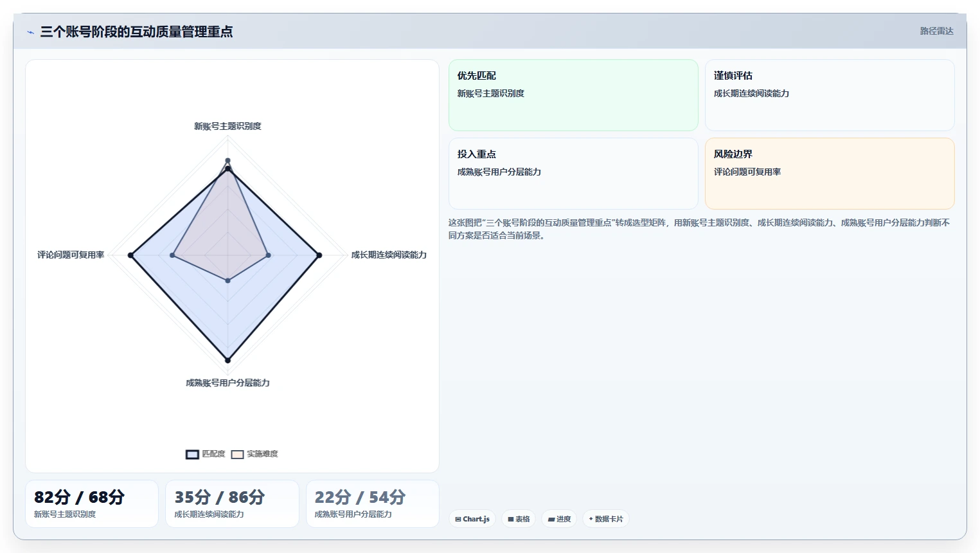Click 新账号主题识别度 text in 优先匹配 card
Screen dimensions: 980x553
pos(491,93)
